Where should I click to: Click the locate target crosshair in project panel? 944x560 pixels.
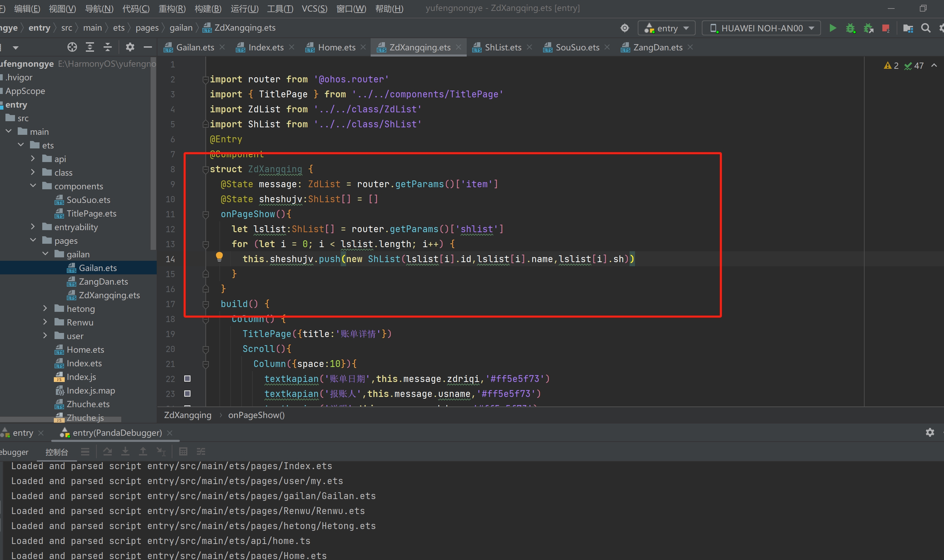[72, 47]
